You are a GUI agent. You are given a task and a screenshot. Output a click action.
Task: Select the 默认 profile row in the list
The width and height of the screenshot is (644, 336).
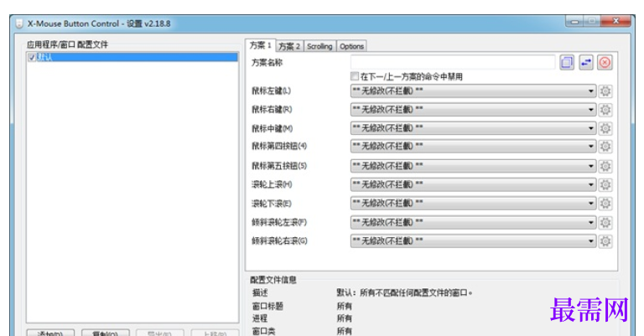tap(132, 58)
